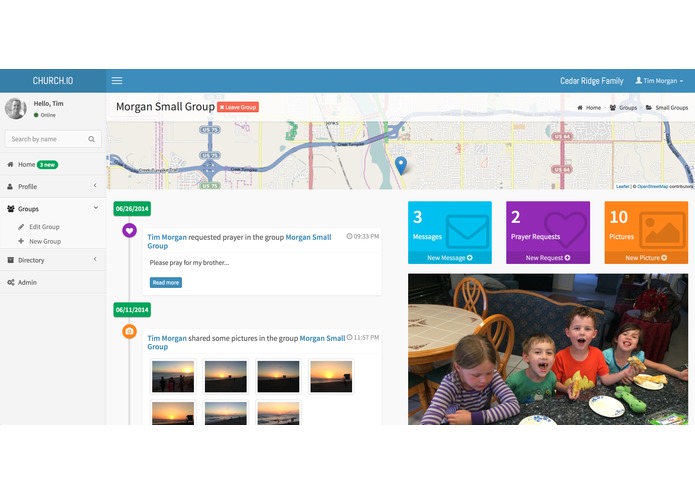The height and width of the screenshot is (494, 695).
Task: Open the Directory sidebar menu item
Action: [53, 260]
